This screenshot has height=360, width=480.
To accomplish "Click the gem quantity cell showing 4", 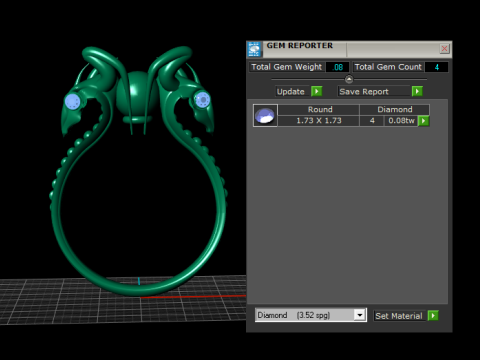I will 372,121.
